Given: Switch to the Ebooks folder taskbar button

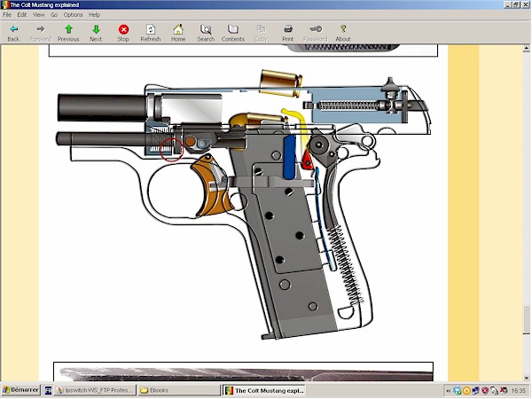Looking at the screenshot, I should point(179,390).
